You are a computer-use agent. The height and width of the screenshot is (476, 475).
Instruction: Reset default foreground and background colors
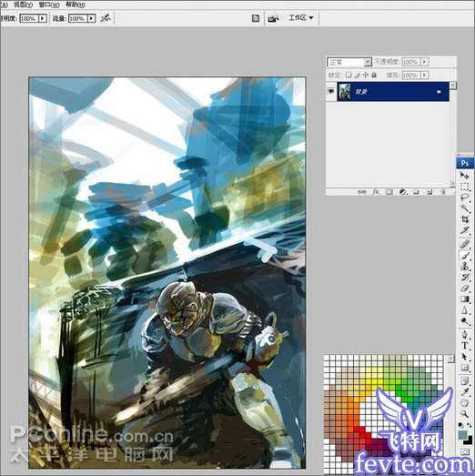[x=460, y=425]
